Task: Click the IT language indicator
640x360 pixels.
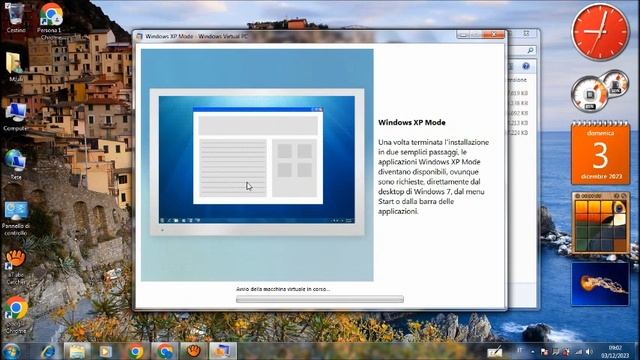Action: (520, 350)
